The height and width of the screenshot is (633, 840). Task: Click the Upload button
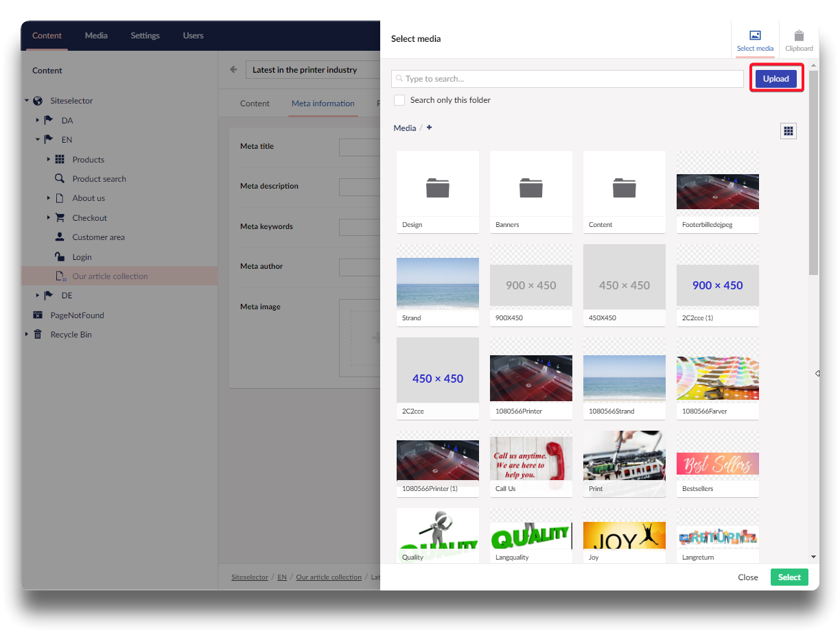(x=776, y=78)
